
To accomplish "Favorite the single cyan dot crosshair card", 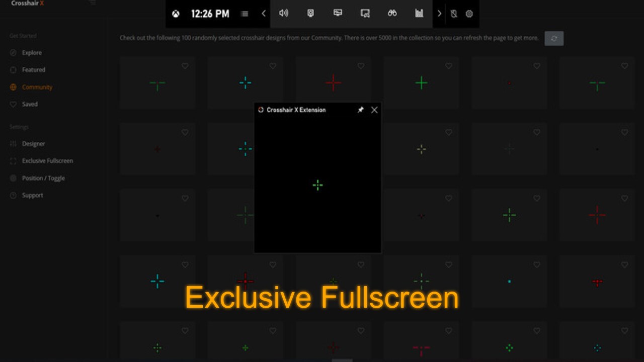I will (536, 265).
